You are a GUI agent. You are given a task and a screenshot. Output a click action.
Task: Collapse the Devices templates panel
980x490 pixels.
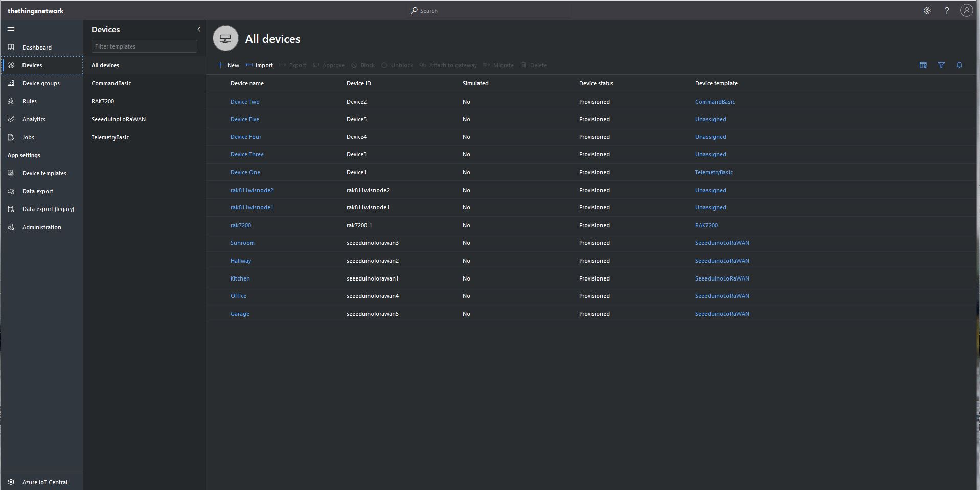coord(199,29)
